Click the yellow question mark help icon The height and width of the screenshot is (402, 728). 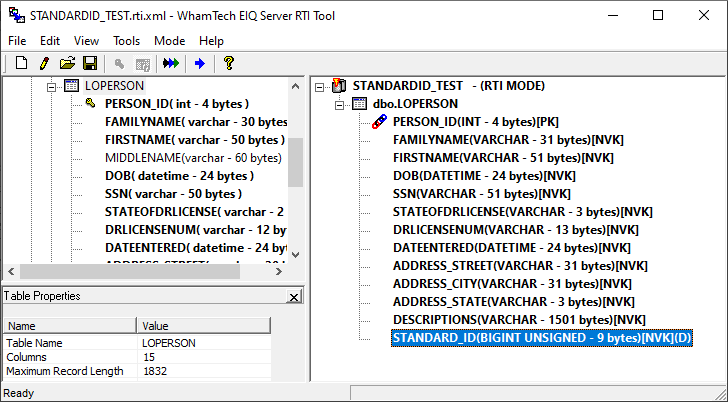(228, 63)
